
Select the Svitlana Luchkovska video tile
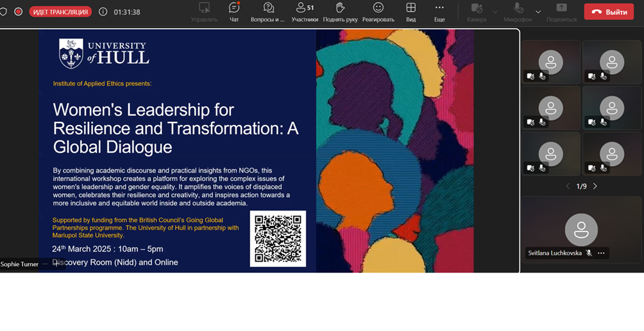(x=581, y=230)
